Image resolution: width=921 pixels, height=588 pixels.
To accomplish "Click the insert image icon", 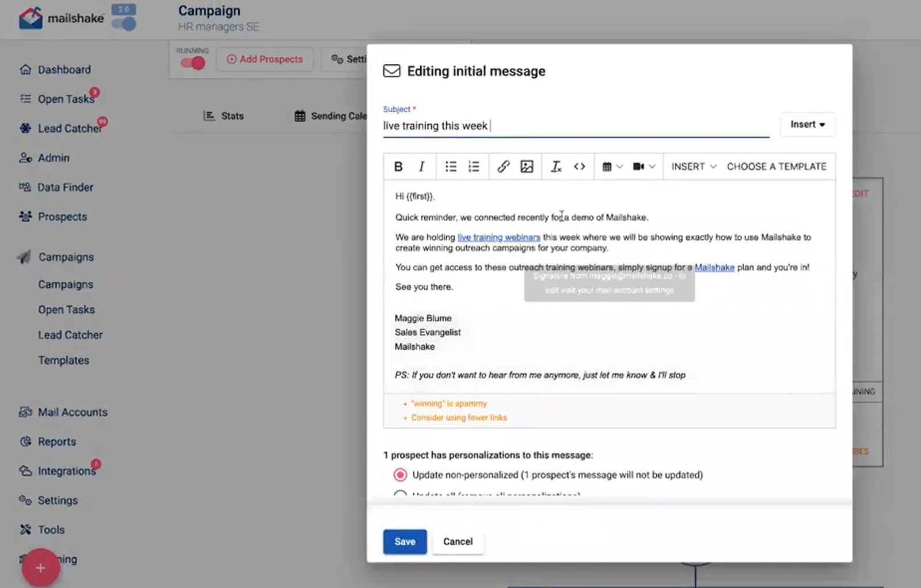I will coord(527,166).
